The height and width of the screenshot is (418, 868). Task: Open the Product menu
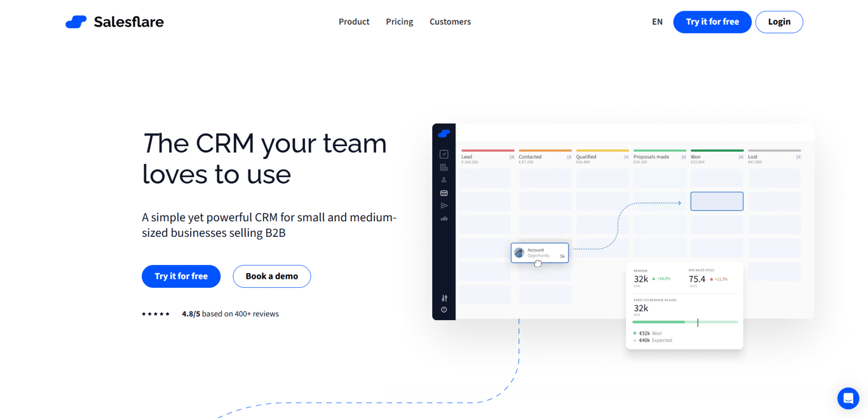354,22
